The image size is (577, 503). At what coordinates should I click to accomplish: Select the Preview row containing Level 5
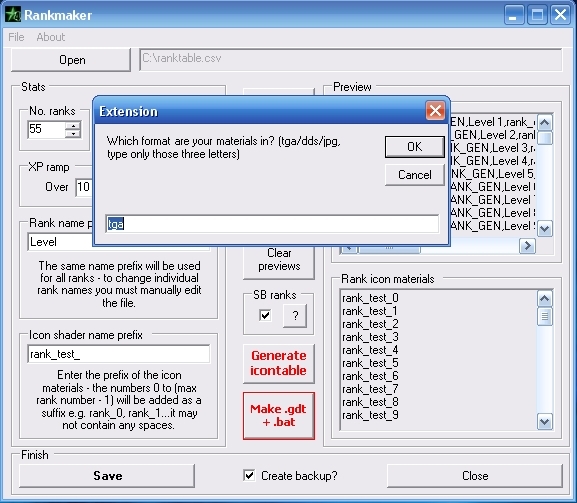pyautogui.click(x=493, y=174)
